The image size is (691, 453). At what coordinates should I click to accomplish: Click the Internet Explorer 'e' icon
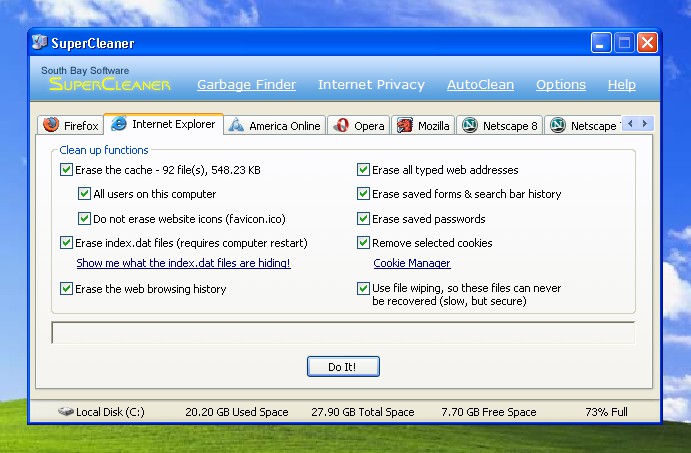[x=119, y=123]
